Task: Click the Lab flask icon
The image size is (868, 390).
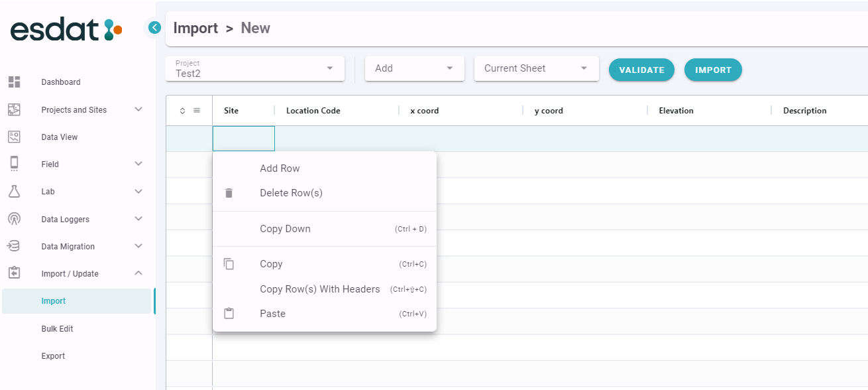Action: 14,191
